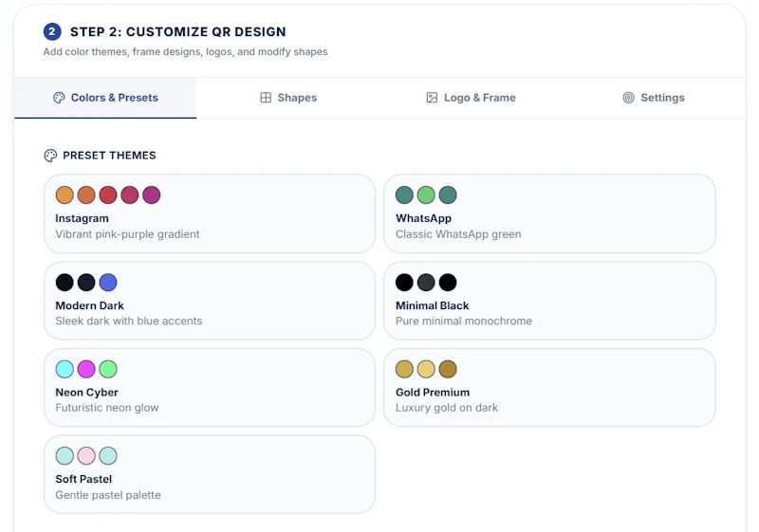Select the Modern Dark theme card
759x532 pixels.
coord(210,301)
